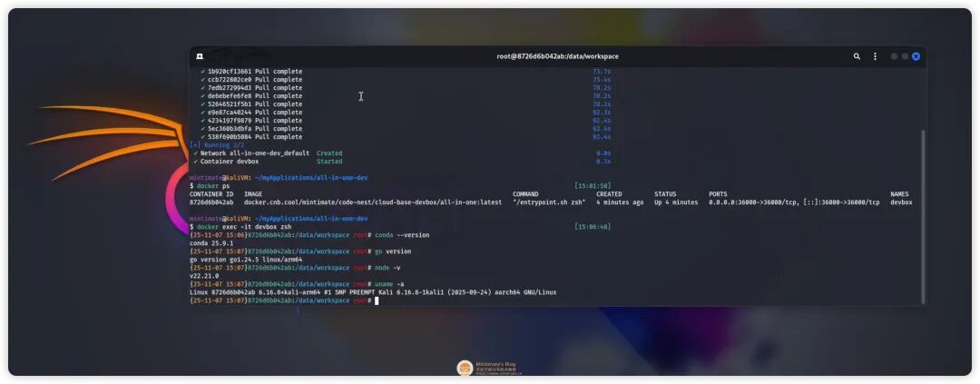
Task: Click the "[15:01:58]" timestamp
Action: pos(593,186)
